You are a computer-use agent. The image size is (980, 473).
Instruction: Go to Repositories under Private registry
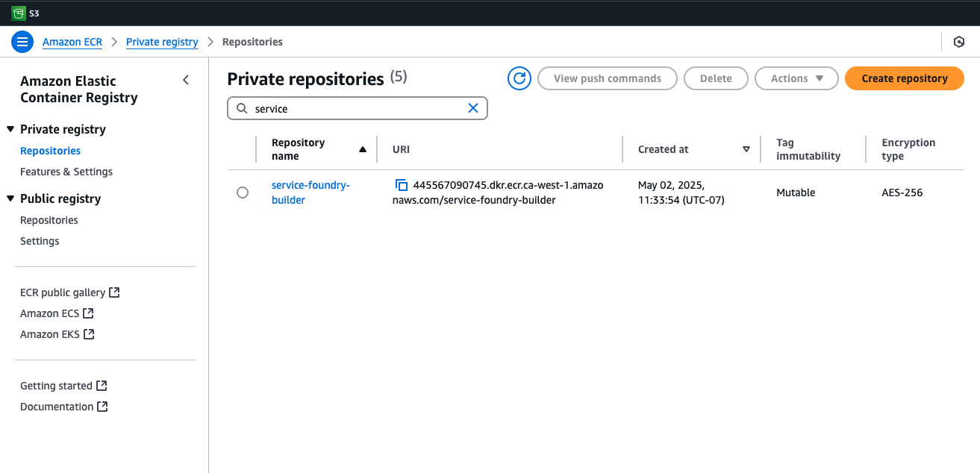(x=50, y=151)
